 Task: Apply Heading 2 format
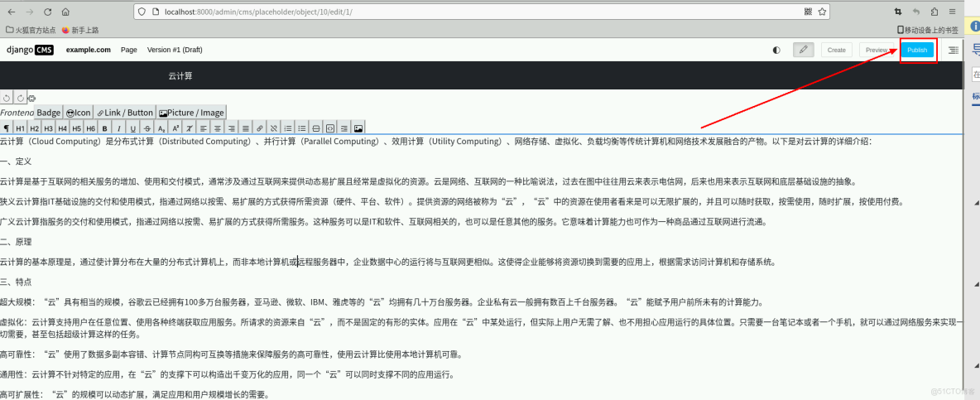tap(35, 128)
